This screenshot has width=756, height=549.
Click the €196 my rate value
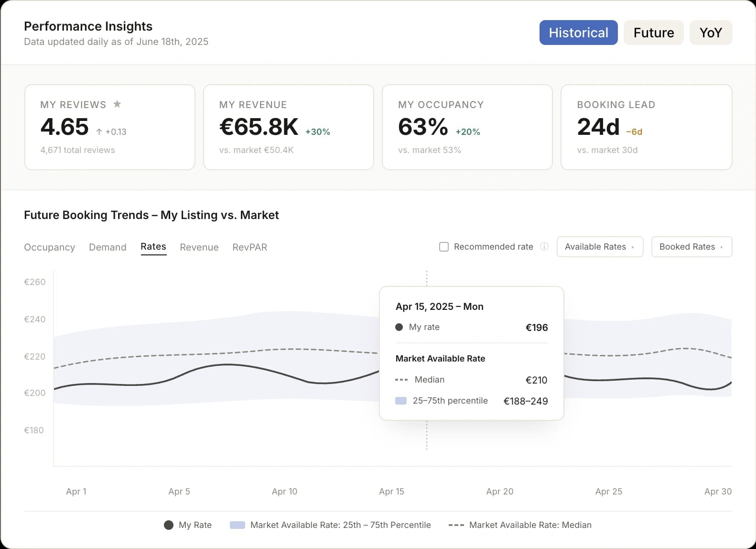click(x=537, y=328)
